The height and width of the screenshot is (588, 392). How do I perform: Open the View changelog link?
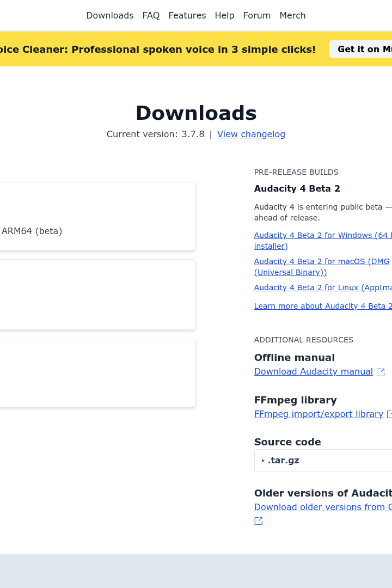click(251, 134)
